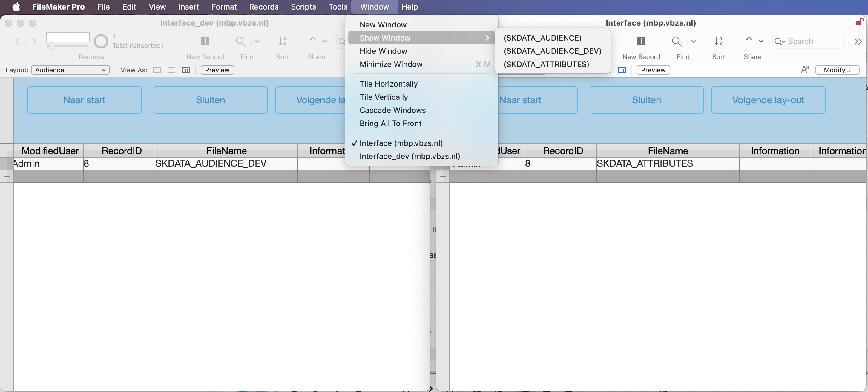Click New Record icon in Interface window
This screenshot has height=392, width=868.
(x=641, y=41)
